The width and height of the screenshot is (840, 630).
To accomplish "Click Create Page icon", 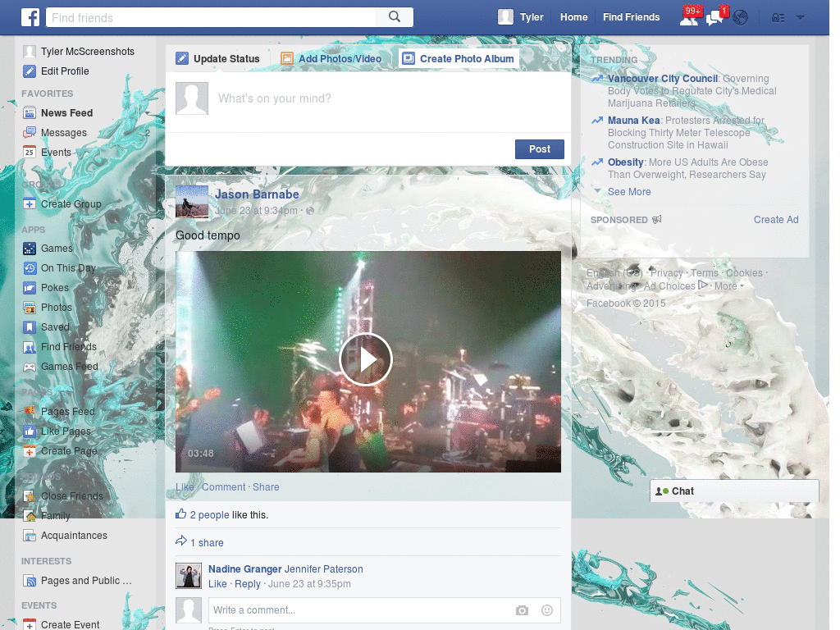I will click(30, 451).
